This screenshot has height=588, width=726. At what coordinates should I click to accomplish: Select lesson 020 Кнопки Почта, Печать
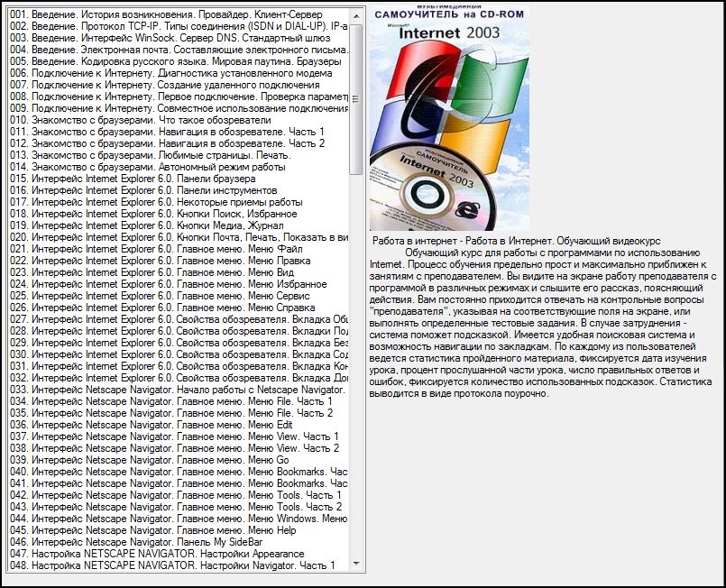pyautogui.click(x=179, y=237)
